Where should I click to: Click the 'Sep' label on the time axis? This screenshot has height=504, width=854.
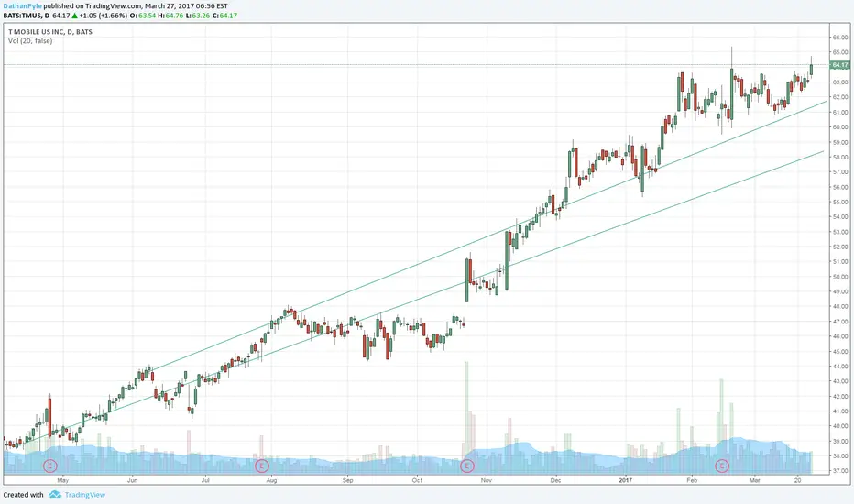click(347, 480)
